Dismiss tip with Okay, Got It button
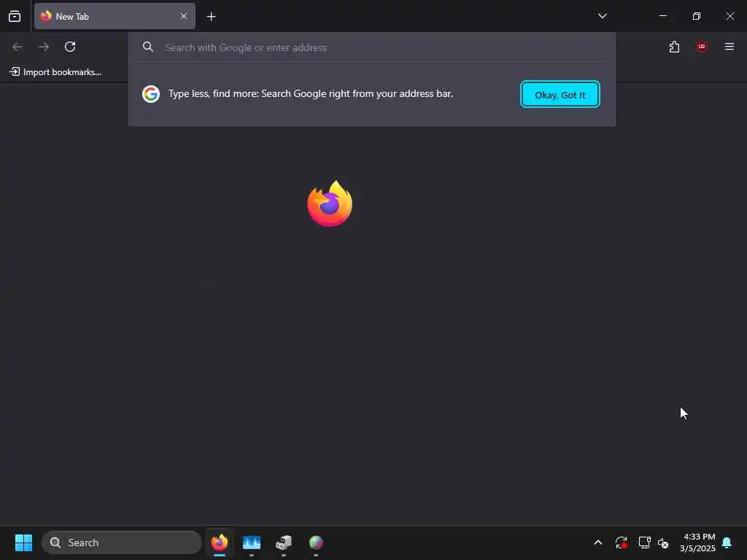The height and width of the screenshot is (560, 747). 560,94
